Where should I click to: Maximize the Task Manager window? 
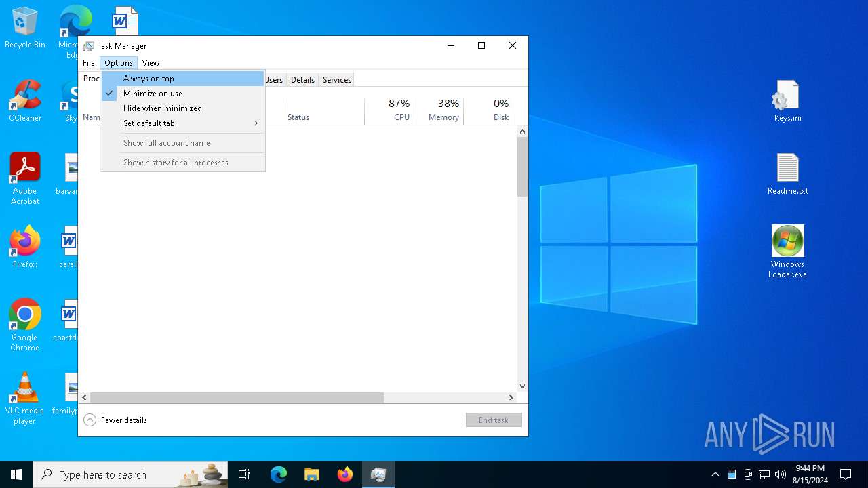coord(481,46)
